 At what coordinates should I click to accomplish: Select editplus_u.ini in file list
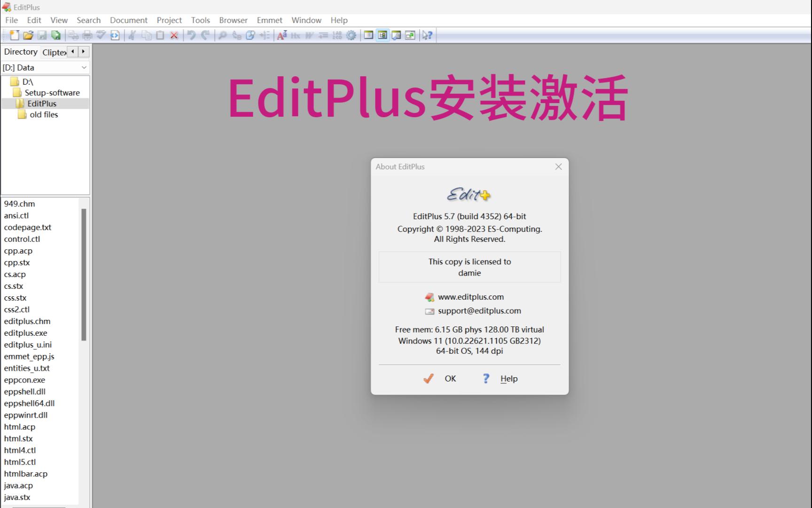28,345
